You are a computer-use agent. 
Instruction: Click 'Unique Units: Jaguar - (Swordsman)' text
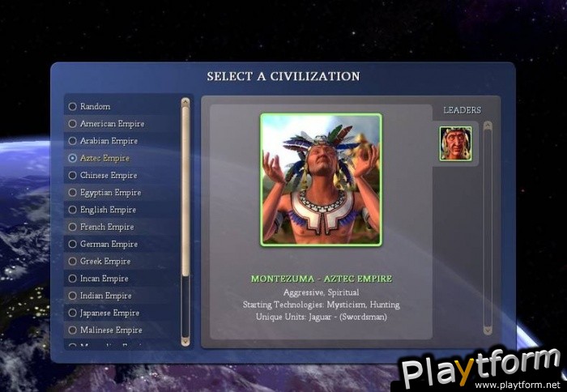pos(321,317)
